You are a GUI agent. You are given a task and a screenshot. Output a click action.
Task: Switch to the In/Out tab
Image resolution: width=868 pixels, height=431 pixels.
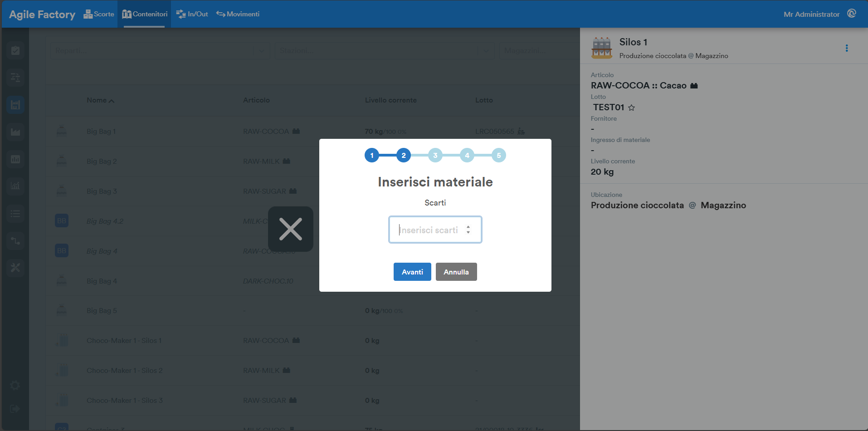pos(192,14)
